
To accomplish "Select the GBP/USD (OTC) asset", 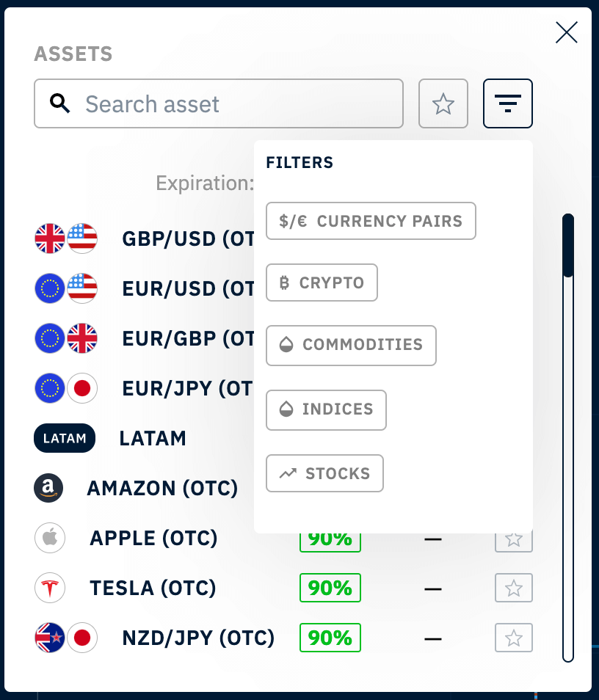I will click(x=187, y=239).
